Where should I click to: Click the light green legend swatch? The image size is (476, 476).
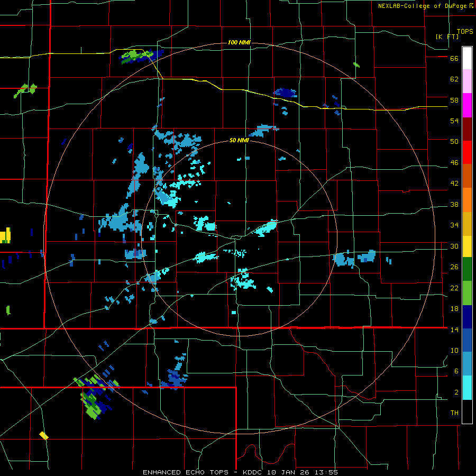coord(467,293)
